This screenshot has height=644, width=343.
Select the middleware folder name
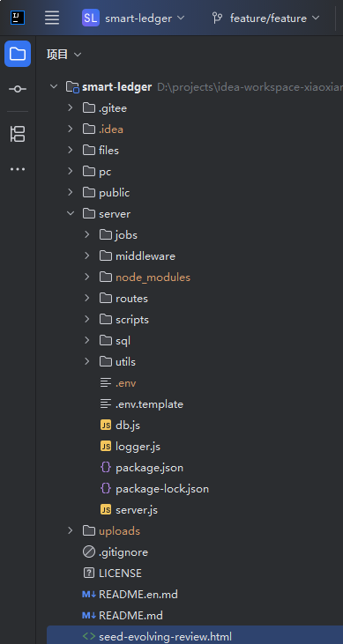pyautogui.click(x=145, y=256)
